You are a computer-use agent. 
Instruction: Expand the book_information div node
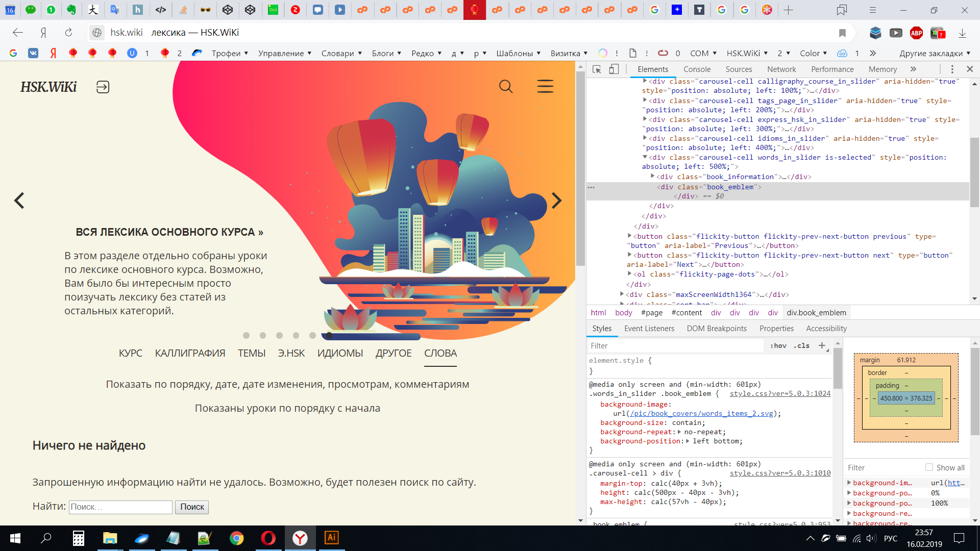(x=652, y=177)
